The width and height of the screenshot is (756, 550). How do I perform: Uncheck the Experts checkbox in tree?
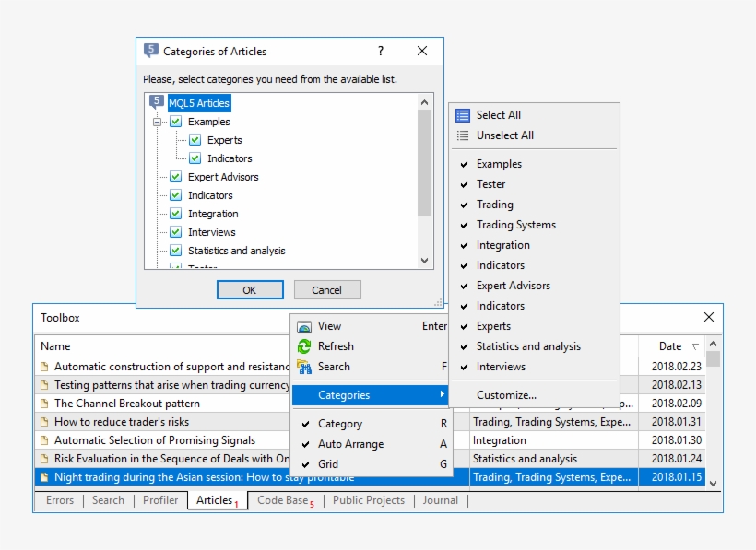(195, 140)
